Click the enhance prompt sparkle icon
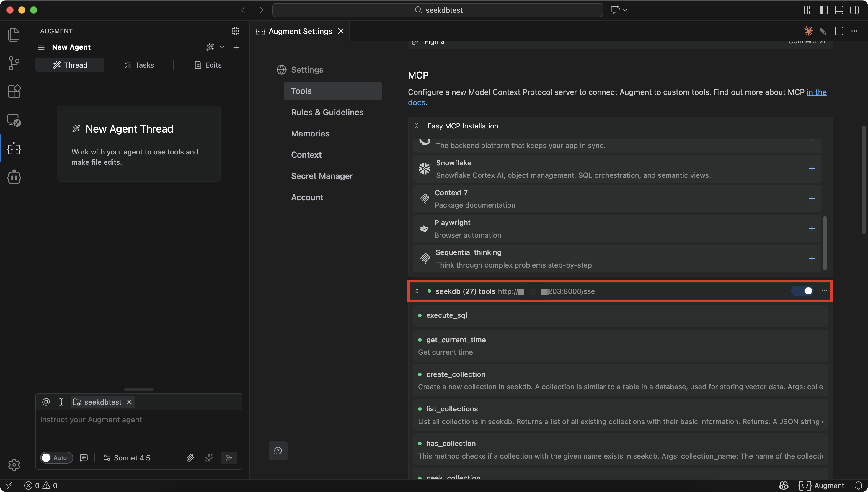This screenshot has width=868, height=492. tap(209, 458)
